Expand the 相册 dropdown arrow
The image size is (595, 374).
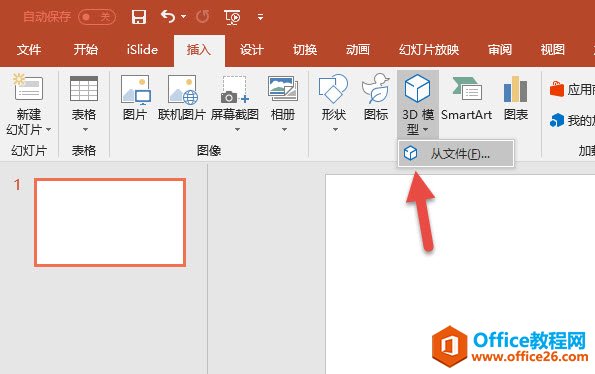(284, 130)
